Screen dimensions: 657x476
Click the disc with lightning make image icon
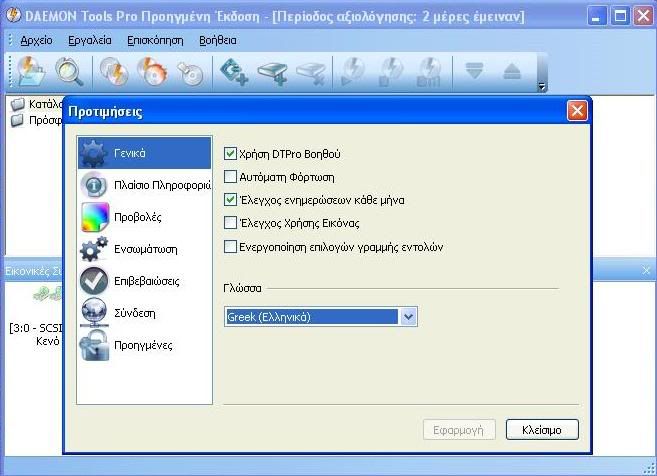pos(114,72)
